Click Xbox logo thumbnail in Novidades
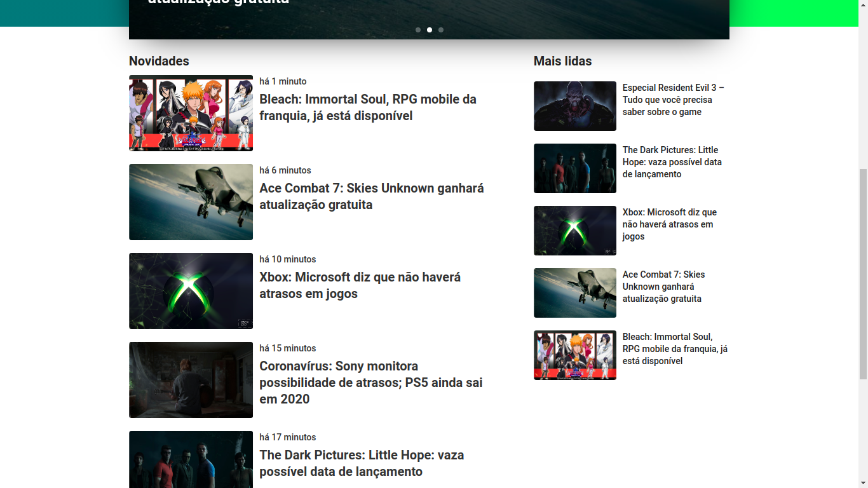 (x=191, y=291)
